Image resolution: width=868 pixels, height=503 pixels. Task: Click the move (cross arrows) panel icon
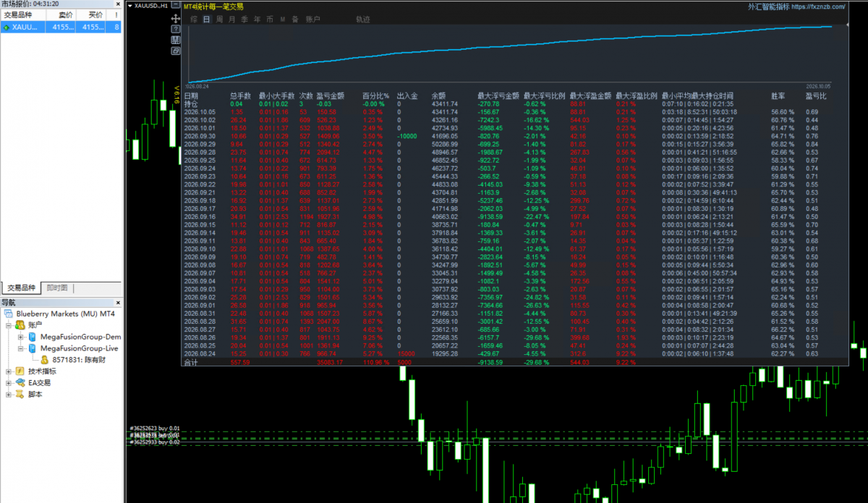pos(176,18)
